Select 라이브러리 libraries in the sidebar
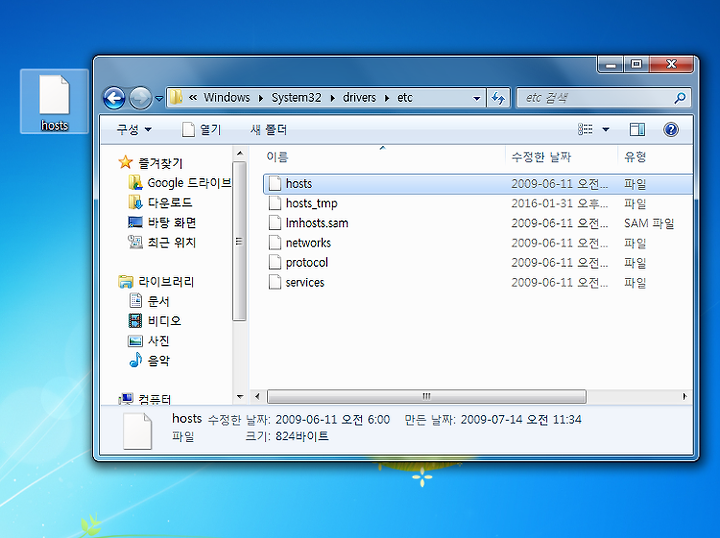Screen dimensions: 720x538 [166, 281]
